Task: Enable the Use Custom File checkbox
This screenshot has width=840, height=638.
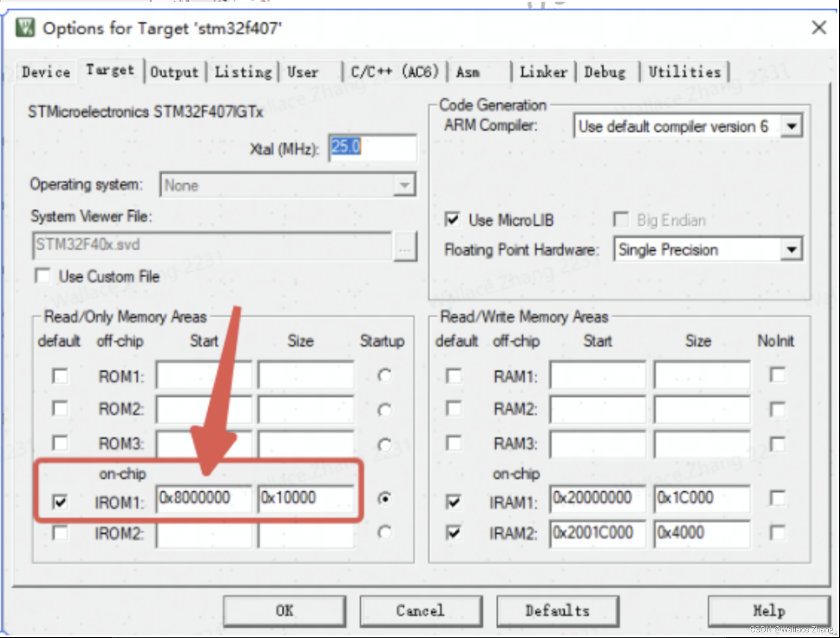Action: pyautogui.click(x=42, y=276)
